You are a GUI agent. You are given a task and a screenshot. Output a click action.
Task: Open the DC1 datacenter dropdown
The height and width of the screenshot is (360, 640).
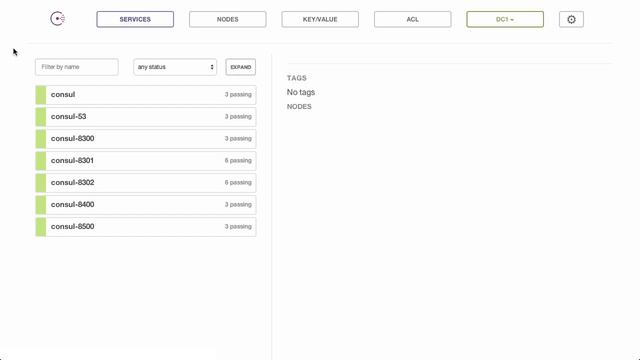click(505, 19)
